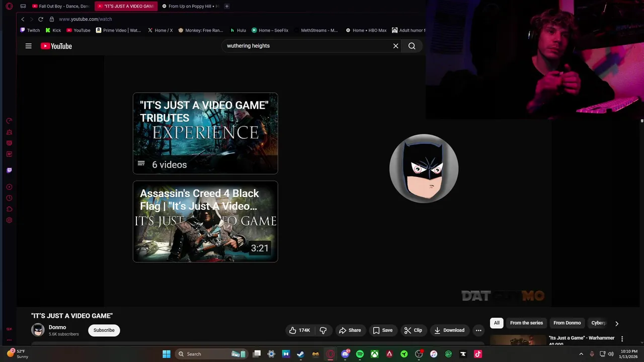This screenshot has height=362, width=644.
Task: Save the video to a playlist
Action: (382, 330)
